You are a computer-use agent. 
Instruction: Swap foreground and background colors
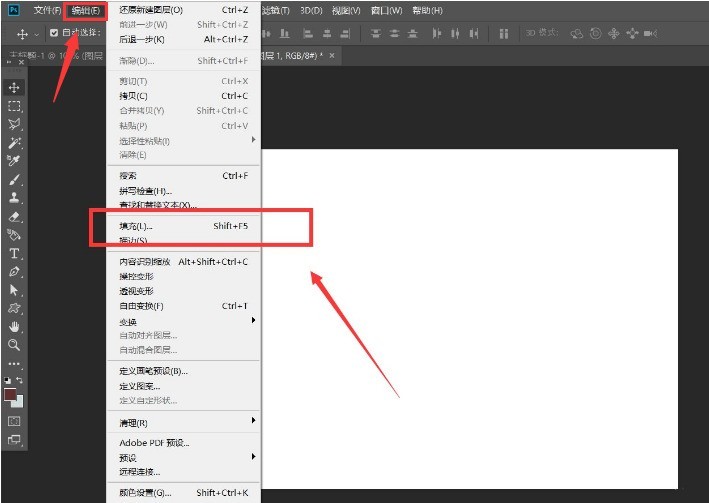click(x=19, y=380)
